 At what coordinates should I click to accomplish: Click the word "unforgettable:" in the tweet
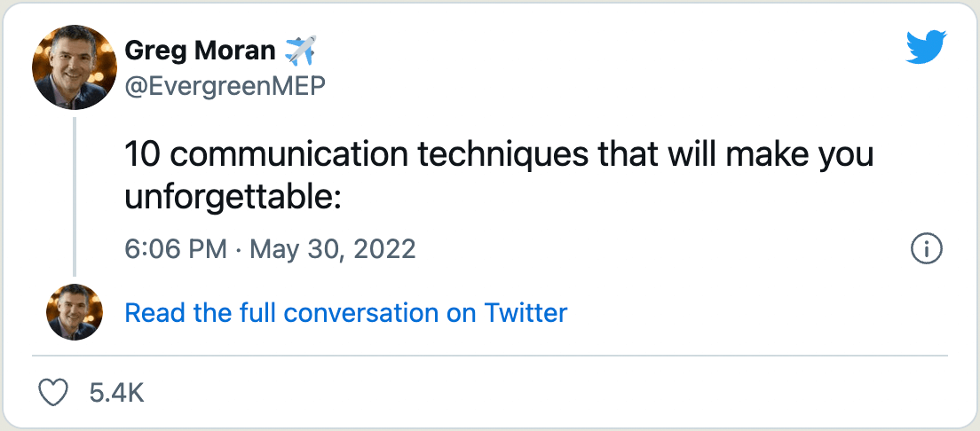[233, 196]
